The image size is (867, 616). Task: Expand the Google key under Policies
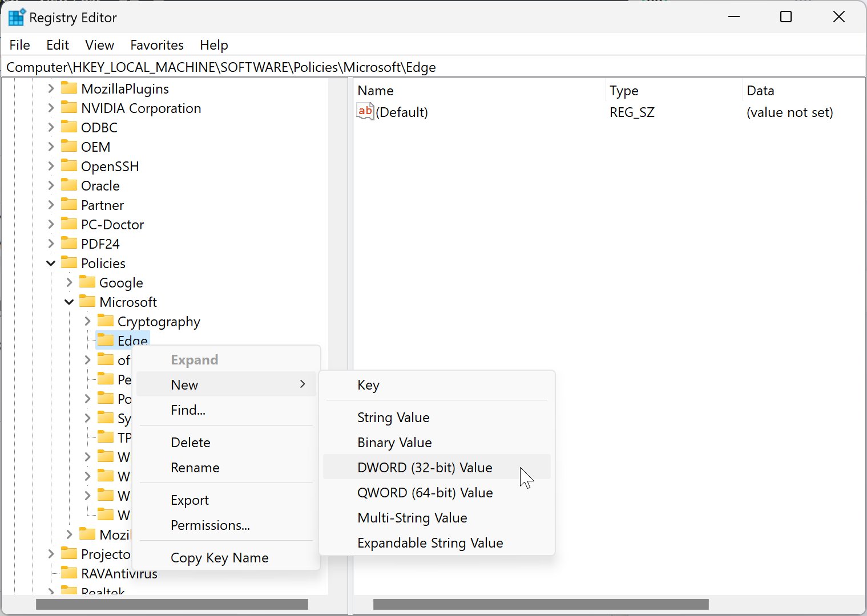click(69, 282)
